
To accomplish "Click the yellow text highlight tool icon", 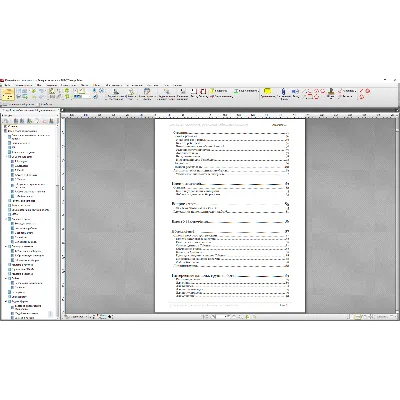I will pyautogui.click(x=212, y=91).
